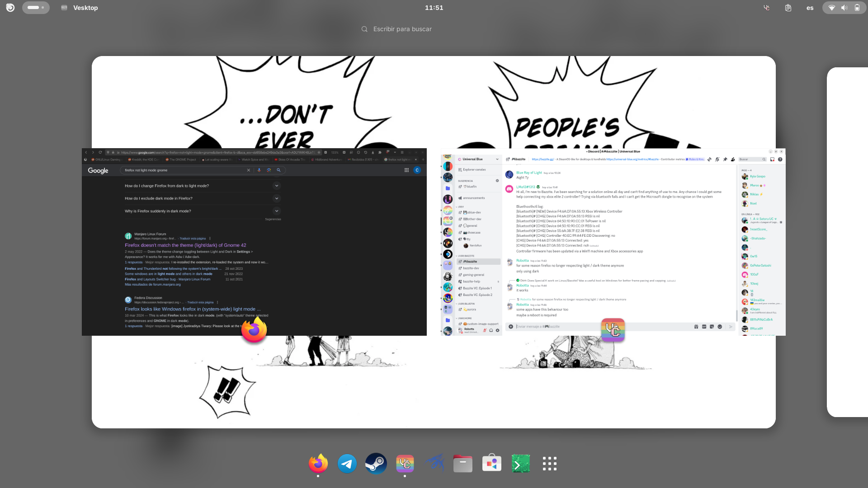Viewport: 868px width, 488px height.
Task: Open Telegram from the dock
Action: tap(347, 464)
